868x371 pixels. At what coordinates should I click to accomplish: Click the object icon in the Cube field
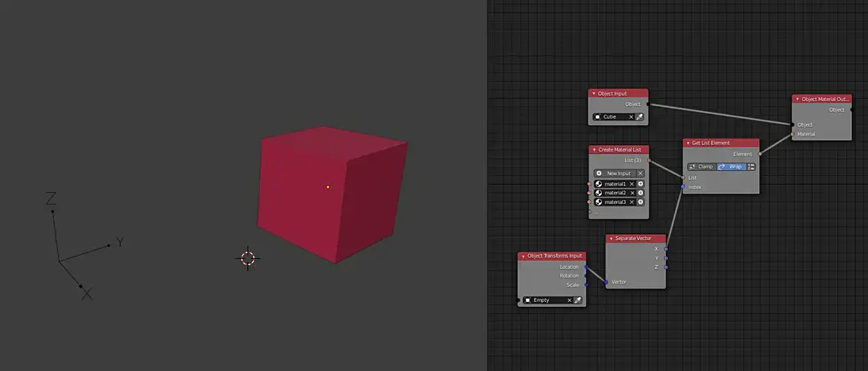click(x=598, y=117)
